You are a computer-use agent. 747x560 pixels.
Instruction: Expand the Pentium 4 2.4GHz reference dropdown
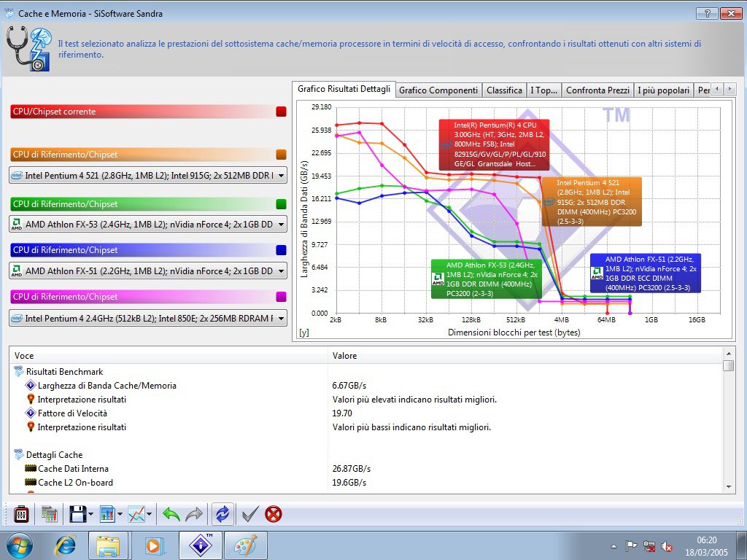[x=282, y=318]
